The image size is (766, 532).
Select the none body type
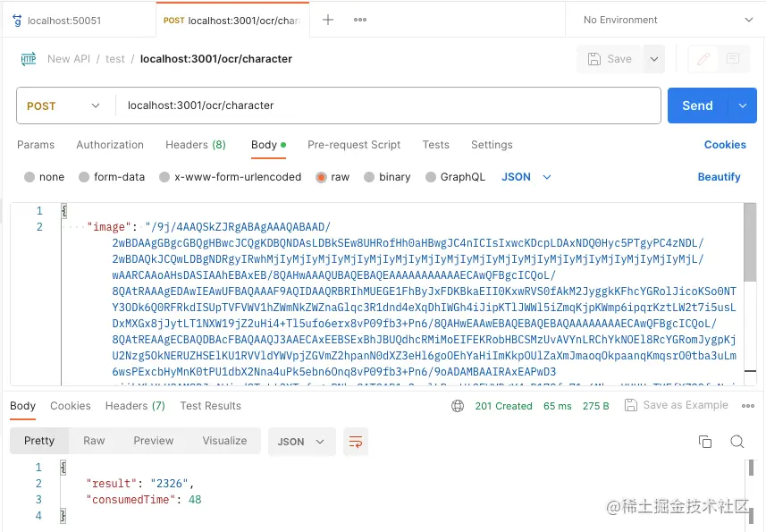[x=44, y=177]
